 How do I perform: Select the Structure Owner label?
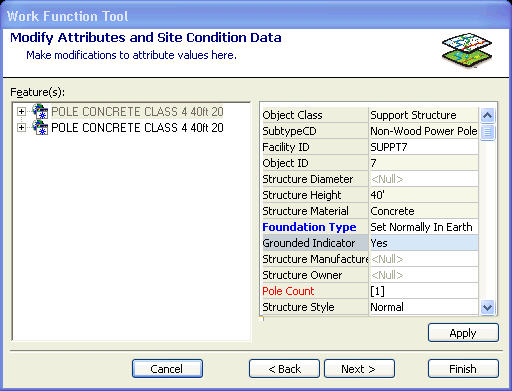[315, 275]
